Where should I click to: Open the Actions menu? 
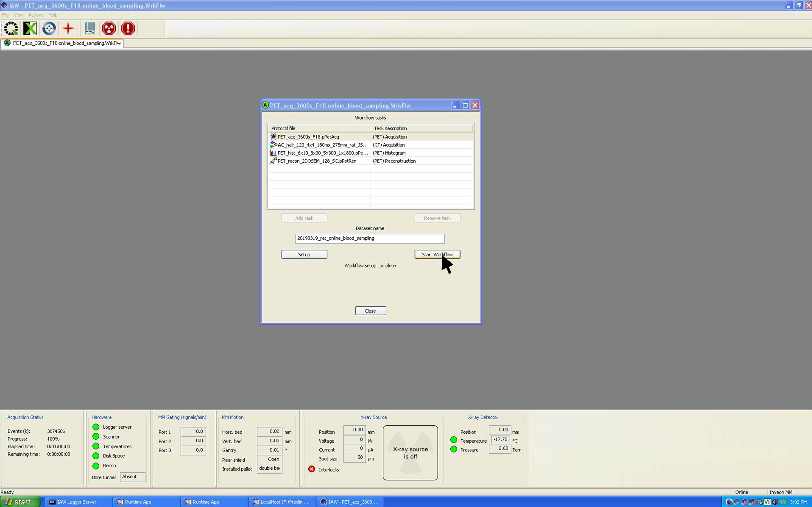tap(36, 15)
